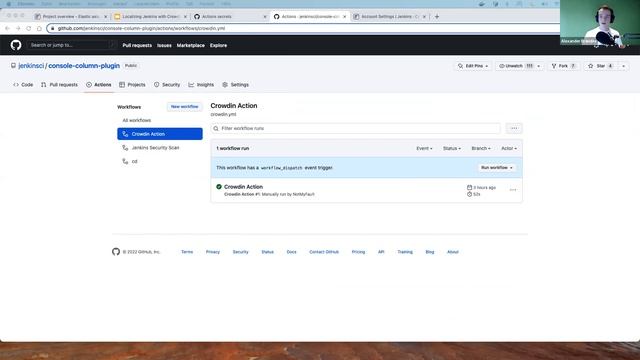
Task: Click the repository icon beside jenkinsci
Action: [13, 65]
